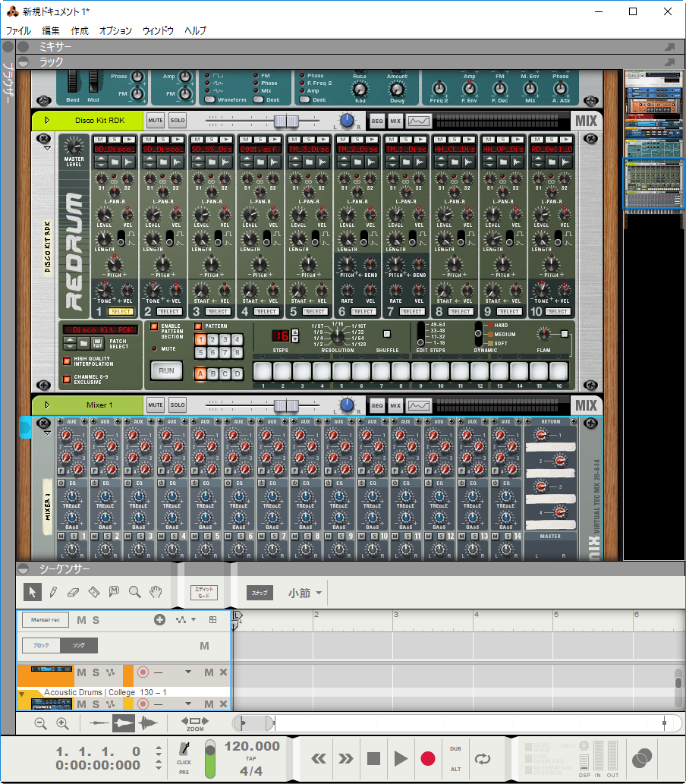Click the Manual rec button
The height and width of the screenshot is (784, 686).
tap(46, 620)
